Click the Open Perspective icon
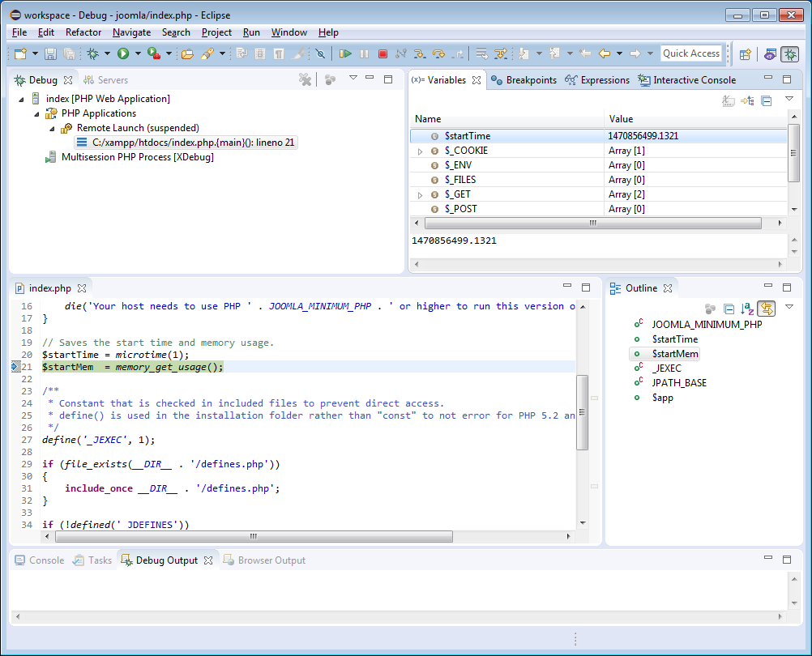 (745, 53)
